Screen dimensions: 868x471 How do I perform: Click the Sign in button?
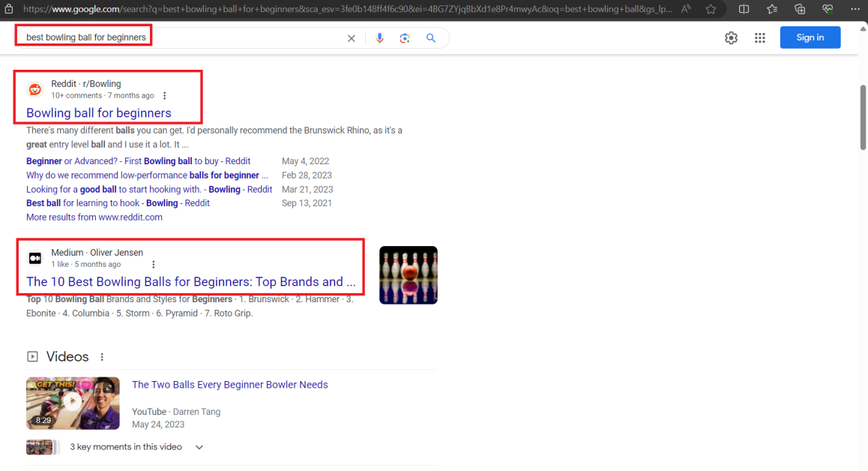click(x=810, y=37)
